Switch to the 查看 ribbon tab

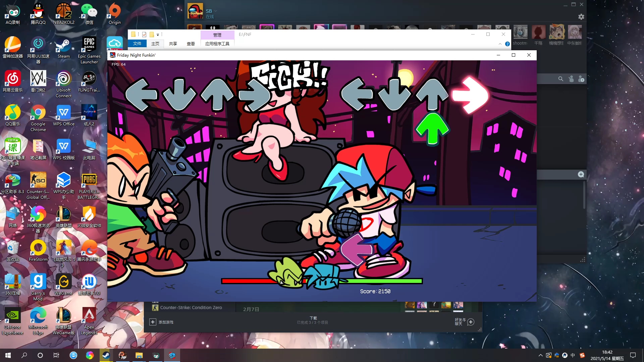[x=191, y=44]
